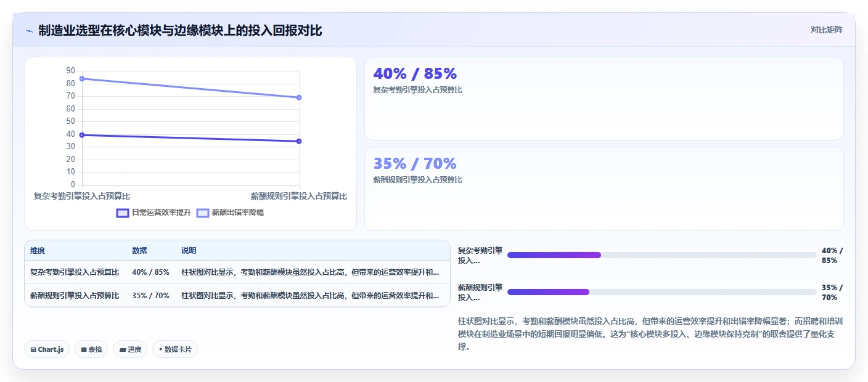Click the 日常运营效率提升 point above 薪酬规则引擎
The height and width of the screenshot is (382, 868).
(x=299, y=141)
